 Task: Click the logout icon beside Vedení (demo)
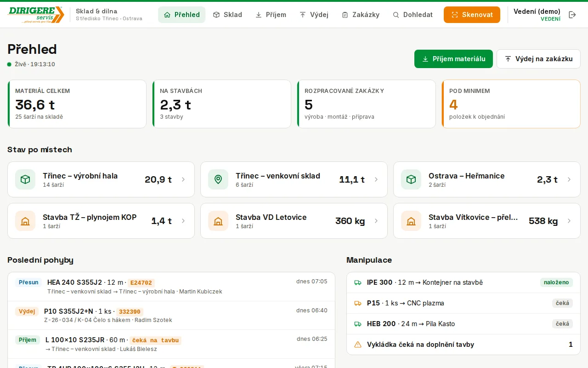pyautogui.click(x=572, y=15)
